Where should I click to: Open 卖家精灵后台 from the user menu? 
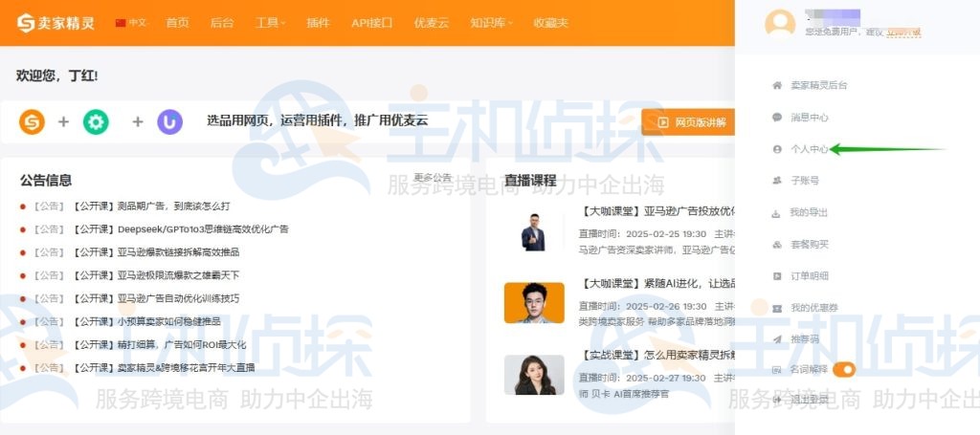click(x=819, y=85)
